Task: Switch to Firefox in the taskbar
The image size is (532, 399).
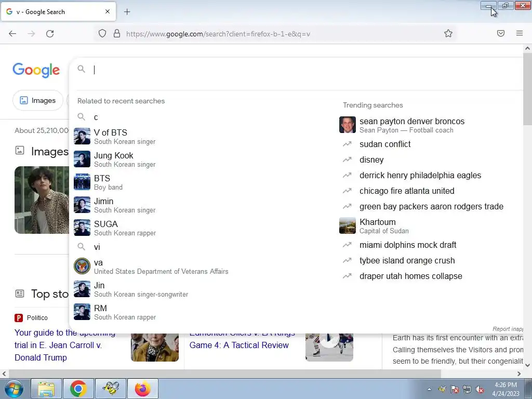Action: 143,389
